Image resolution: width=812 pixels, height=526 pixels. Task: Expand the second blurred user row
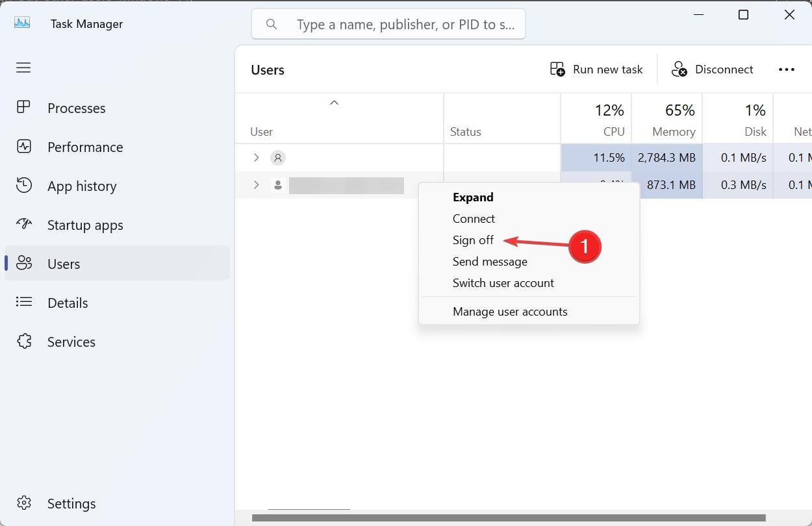coord(256,185)
